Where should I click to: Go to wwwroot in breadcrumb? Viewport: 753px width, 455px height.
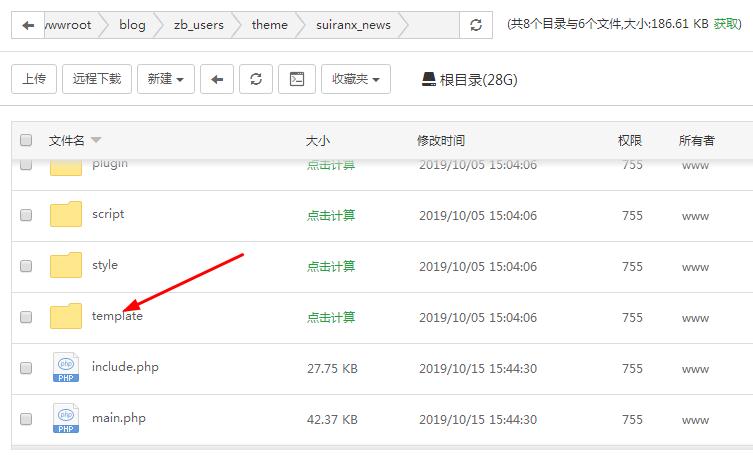click(x=68, y=25)
